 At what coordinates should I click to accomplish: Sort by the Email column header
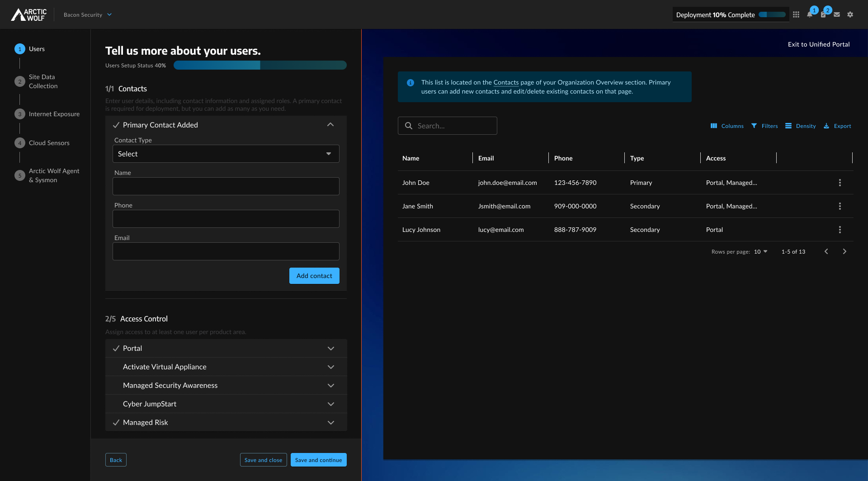[x=486, y=158]
